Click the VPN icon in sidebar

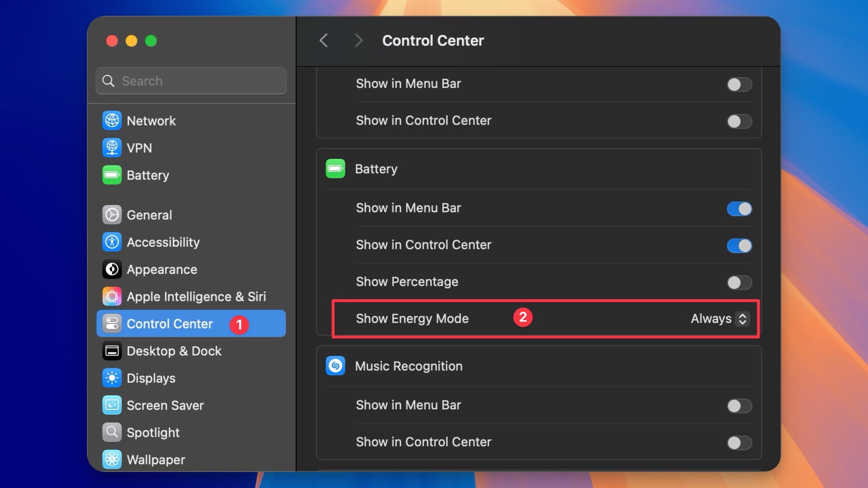[x=112, y=148]
